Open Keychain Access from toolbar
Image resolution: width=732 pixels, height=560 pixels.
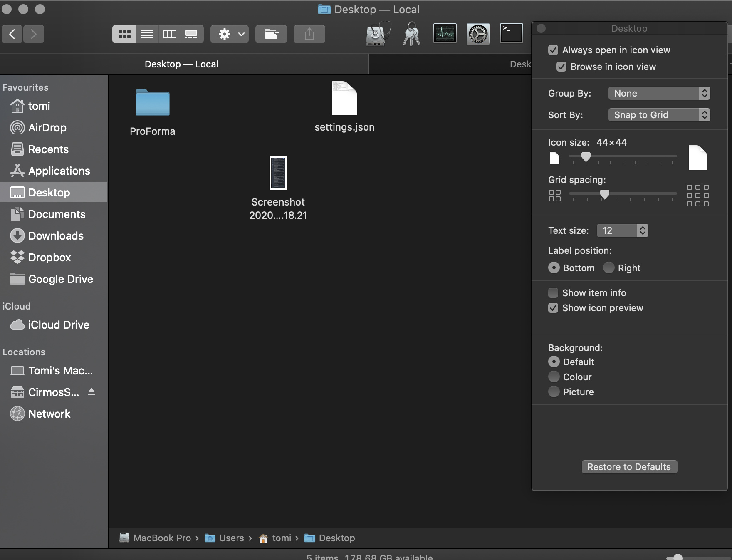click(411, 34)
